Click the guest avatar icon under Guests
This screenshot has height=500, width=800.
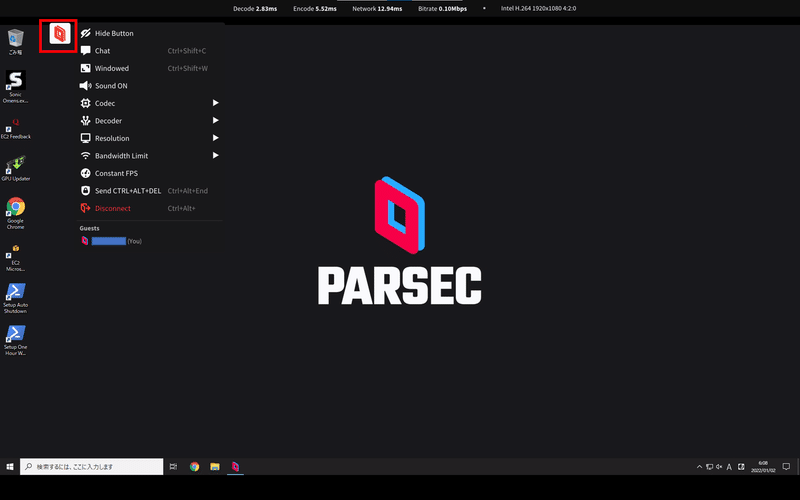[x=85, y=241]
